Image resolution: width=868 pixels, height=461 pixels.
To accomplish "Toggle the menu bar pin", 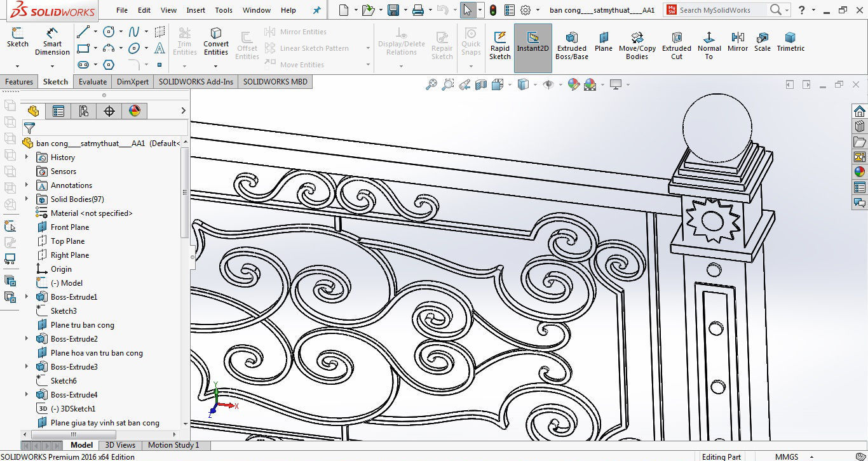I will [317, 10].
